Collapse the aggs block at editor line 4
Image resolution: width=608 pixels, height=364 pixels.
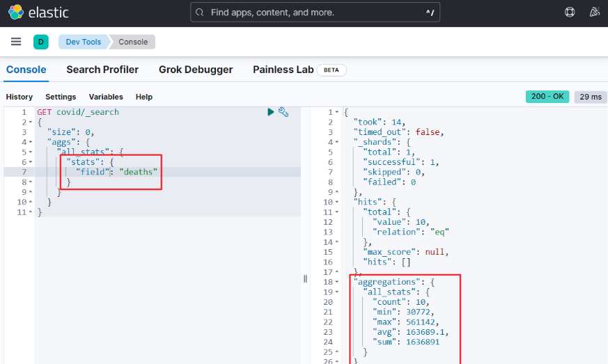click(x=31, y=142)
